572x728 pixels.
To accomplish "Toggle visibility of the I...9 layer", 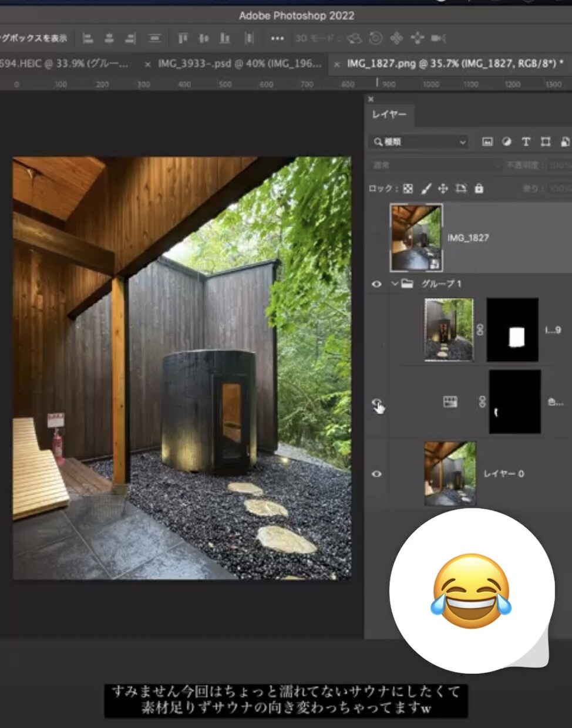I will [376, 330].
